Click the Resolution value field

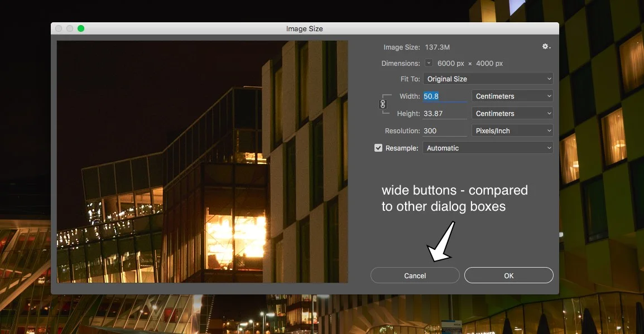pyautogui.click(x=445, y=130)
